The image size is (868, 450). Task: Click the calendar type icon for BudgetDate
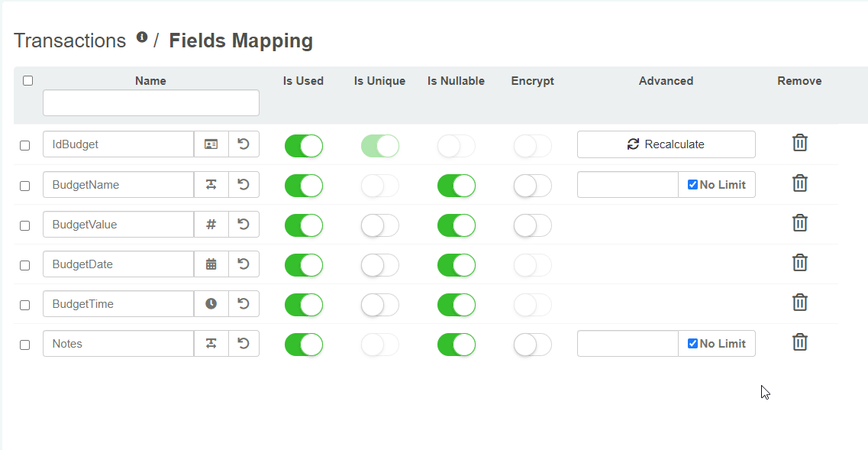coord(211,264)
